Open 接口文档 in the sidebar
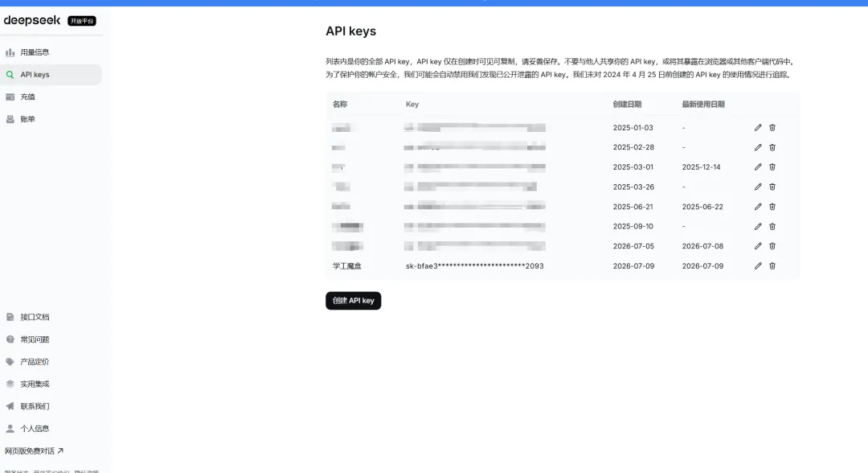 51,317
